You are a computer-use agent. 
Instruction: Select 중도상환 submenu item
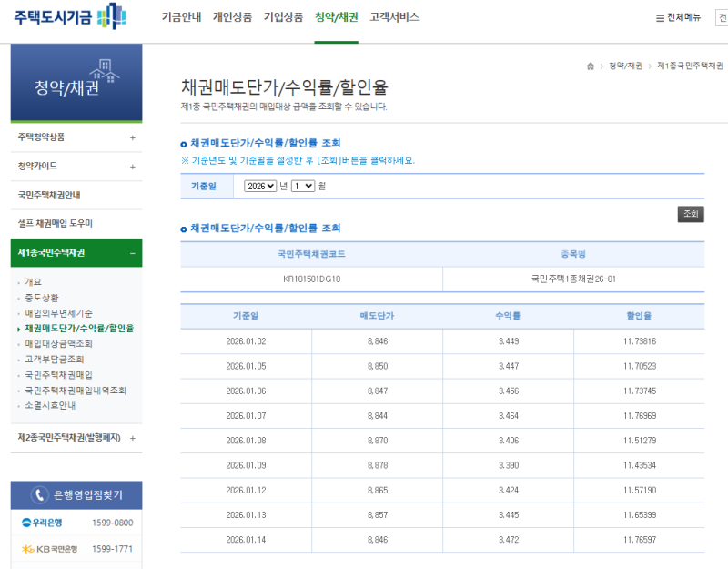click(42, 298)
